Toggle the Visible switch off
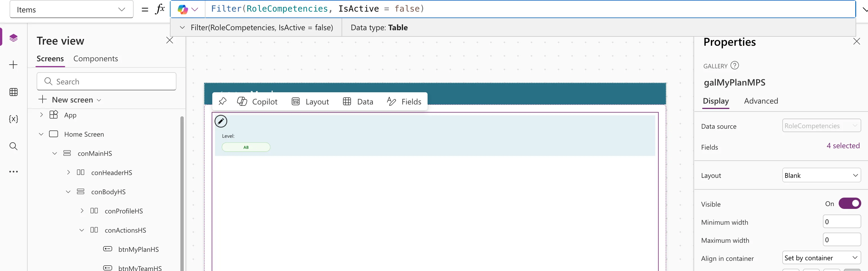868x271 pixels. (x=849, y=204)
